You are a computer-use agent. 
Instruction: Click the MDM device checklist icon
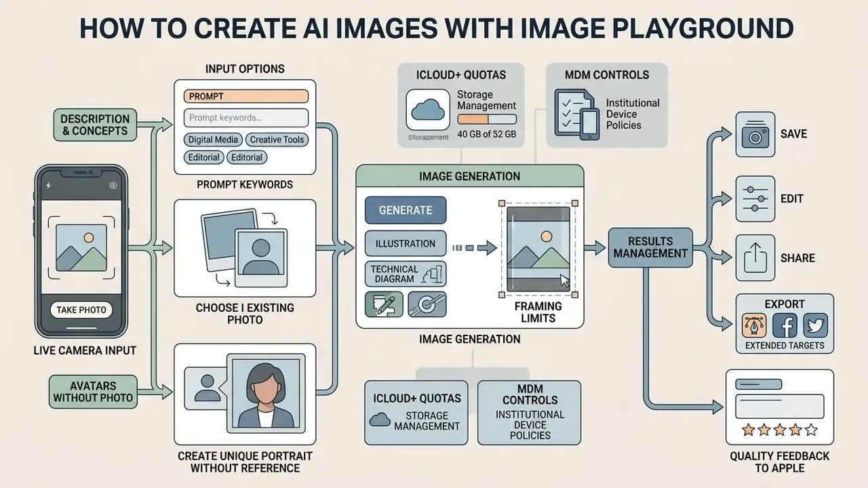578,113
